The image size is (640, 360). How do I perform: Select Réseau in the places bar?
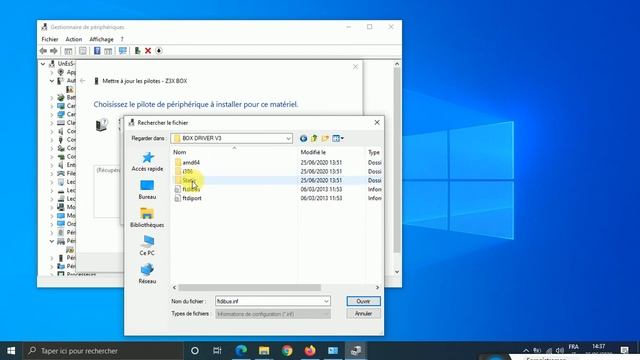tap(147, 274)
